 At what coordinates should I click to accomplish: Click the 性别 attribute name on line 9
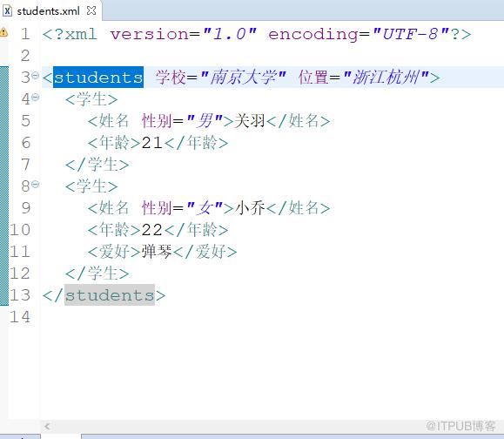157,208
